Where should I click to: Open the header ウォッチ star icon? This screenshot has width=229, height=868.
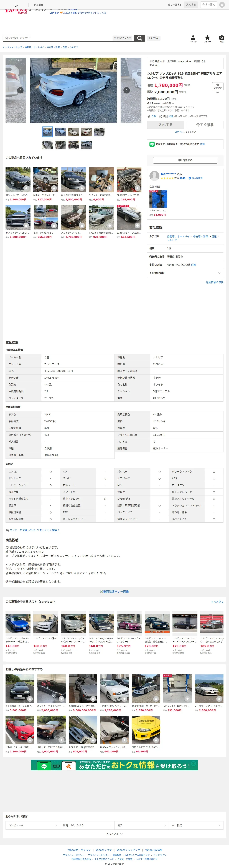207,39
